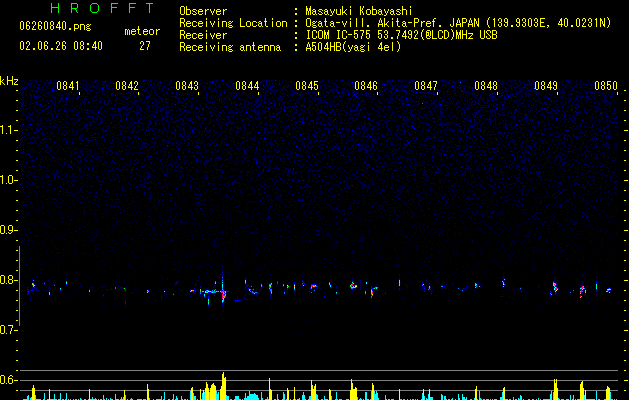The width and height of the screenshot is (629, 400).
Task: Click the 1.1 kHz axis label
Action: coord(9,130)
